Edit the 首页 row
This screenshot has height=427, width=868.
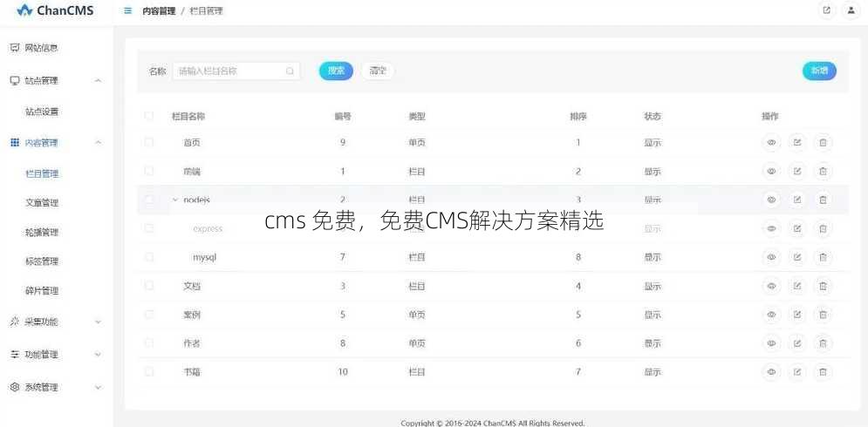coord(797,143)
